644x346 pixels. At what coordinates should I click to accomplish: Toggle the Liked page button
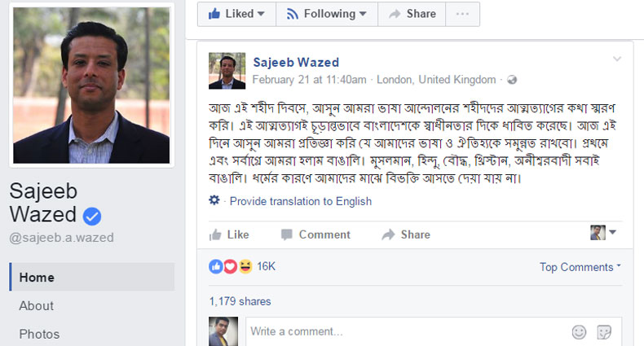click(236, 14)
